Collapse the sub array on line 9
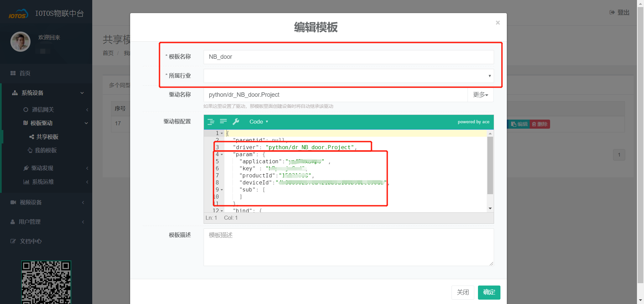Viewport: 644px width, 304px height. tap(222, 190)
